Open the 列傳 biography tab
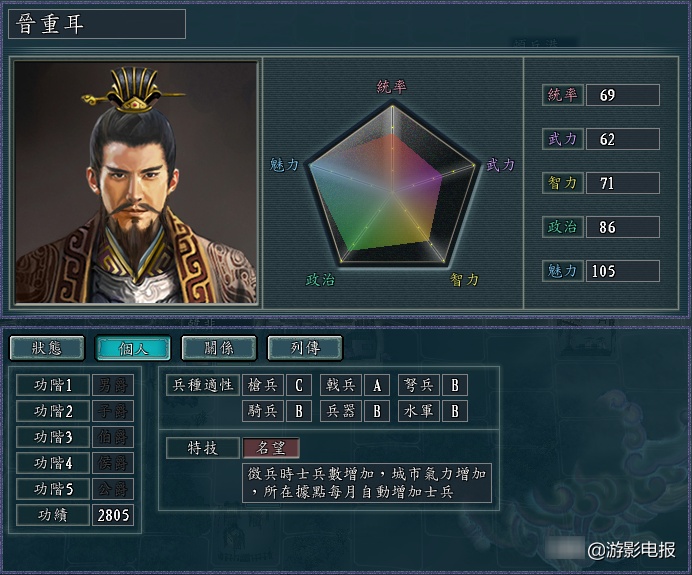The height and width of the screenshot is (575, 692). [x=305, y=348]
